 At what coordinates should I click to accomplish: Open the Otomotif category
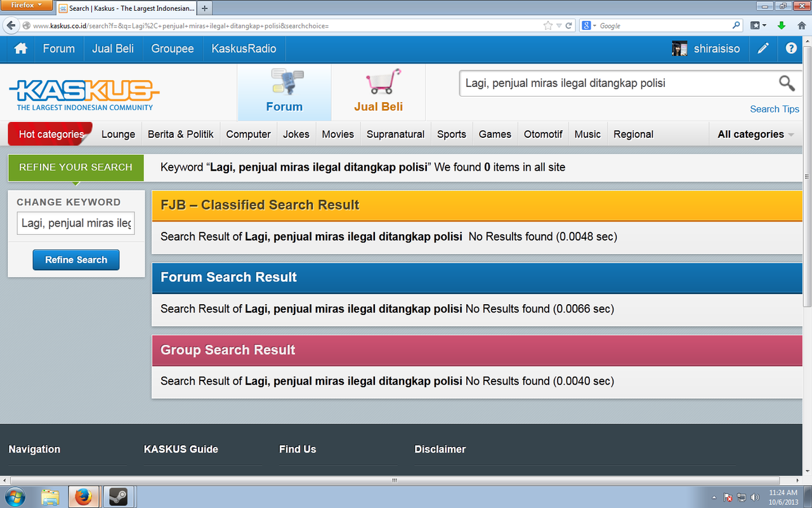coord(544,134)
